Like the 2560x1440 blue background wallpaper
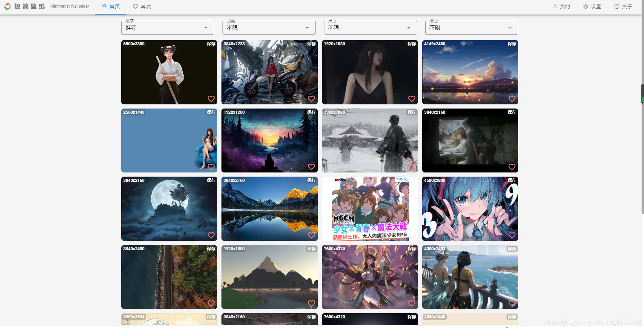The image size is (644, 328). [x=211, y=167]
